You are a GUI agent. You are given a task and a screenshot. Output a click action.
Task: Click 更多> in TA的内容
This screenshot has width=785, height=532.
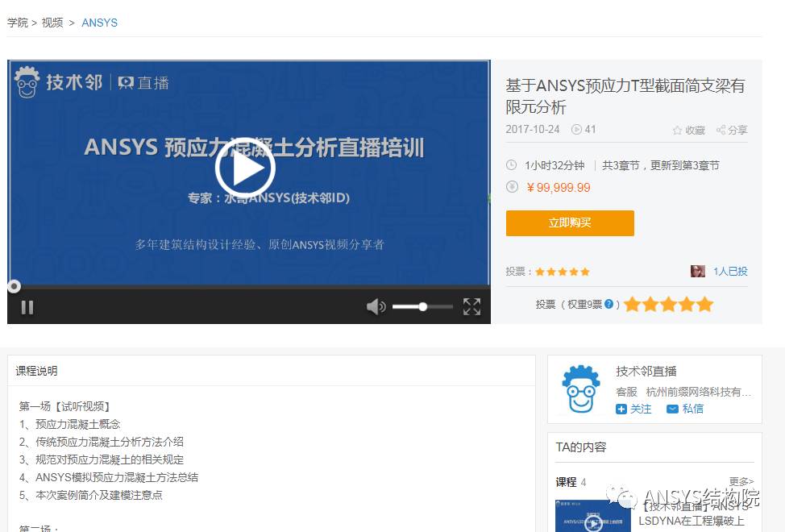coord(741,481)
